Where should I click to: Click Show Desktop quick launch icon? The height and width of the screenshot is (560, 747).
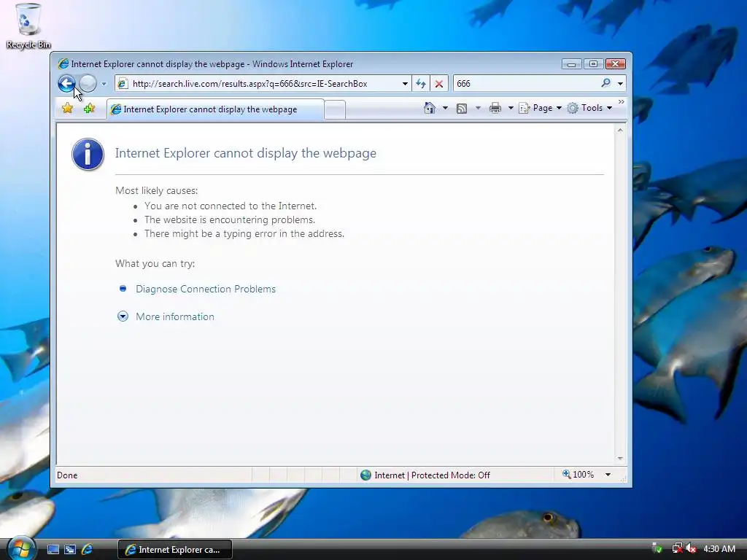53,550
